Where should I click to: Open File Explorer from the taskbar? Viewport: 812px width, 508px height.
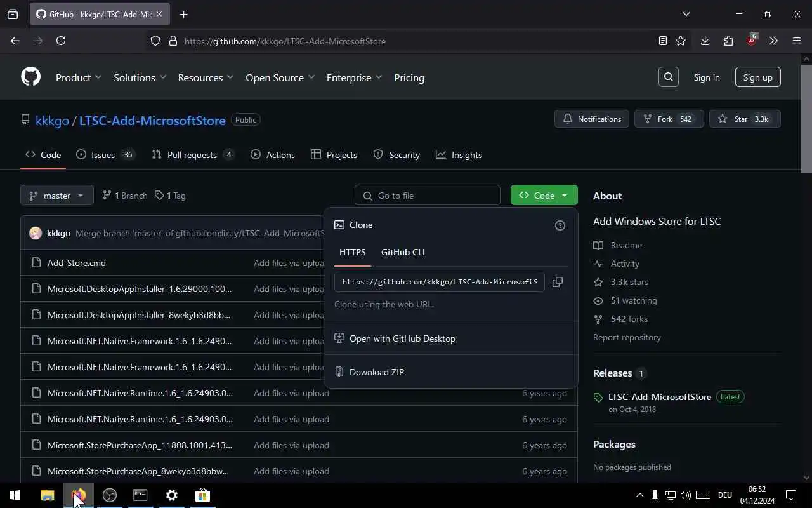point(48,495)
